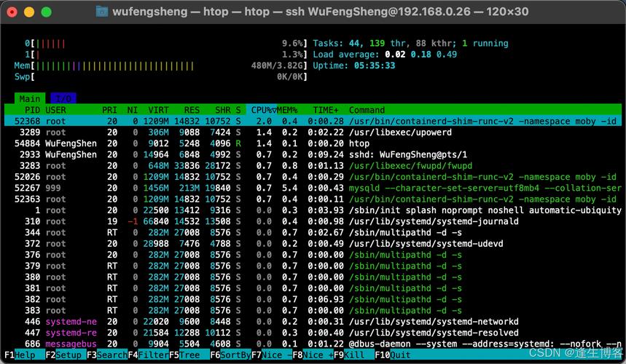
Task: Click the yellow minimize window button
Action: (x=30, y=12)
